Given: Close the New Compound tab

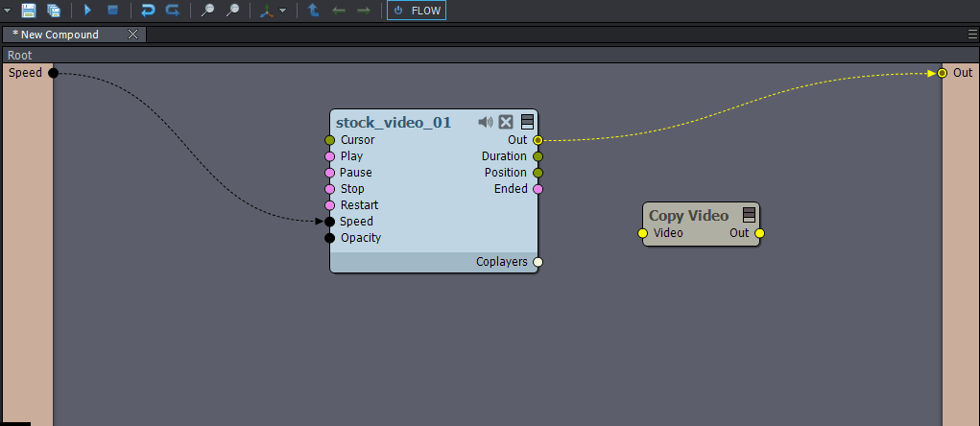Looking at the screenshot, I should 133,35.
